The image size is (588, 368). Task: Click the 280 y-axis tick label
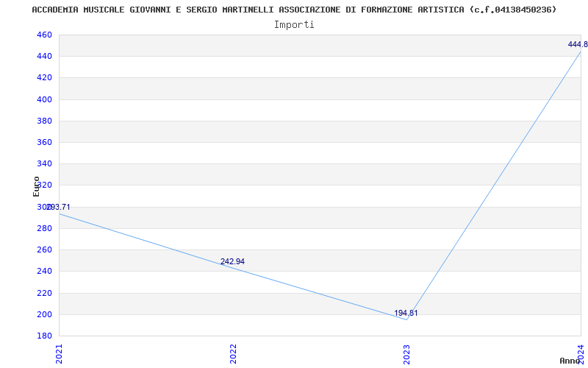pyautogui.click(x=44, y=228)
